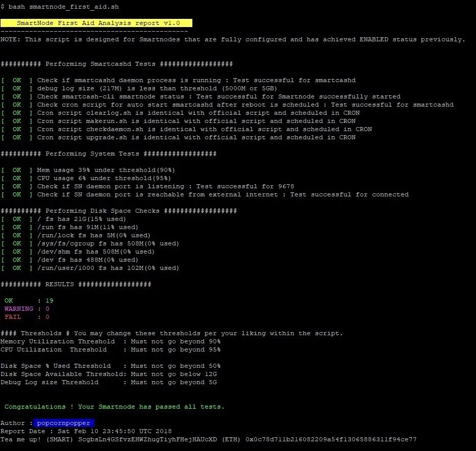Click the '/dev/shm fs has 508M' line

78,252
